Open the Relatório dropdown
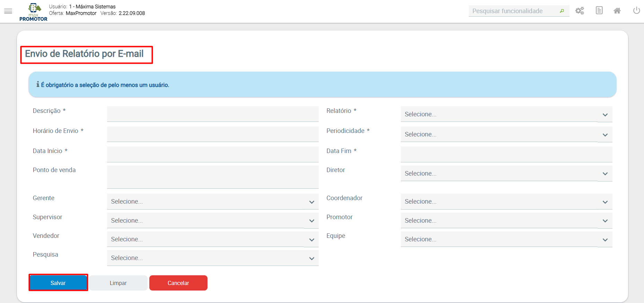The height and width of the screenshot is (303, 644). click(506, 114)
